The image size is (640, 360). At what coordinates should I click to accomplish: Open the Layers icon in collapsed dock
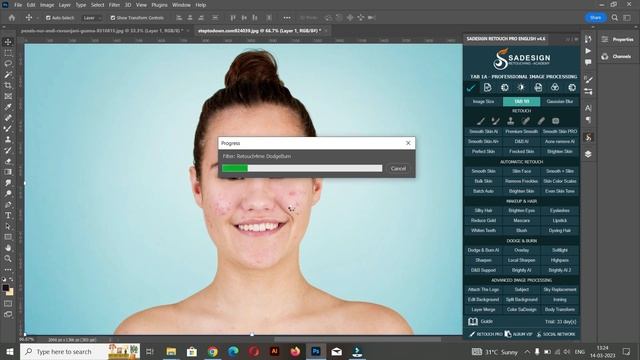click(x=588, y=154)
